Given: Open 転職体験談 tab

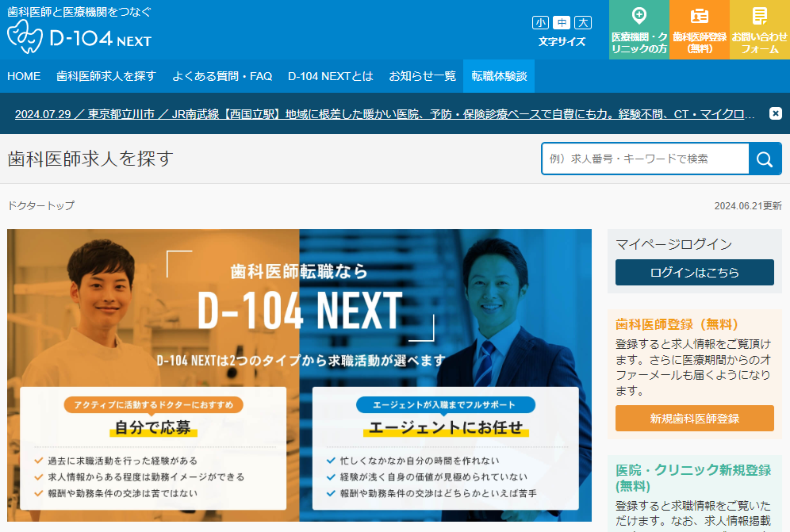Looking at the screenshot, I should (x=499, y=76).
